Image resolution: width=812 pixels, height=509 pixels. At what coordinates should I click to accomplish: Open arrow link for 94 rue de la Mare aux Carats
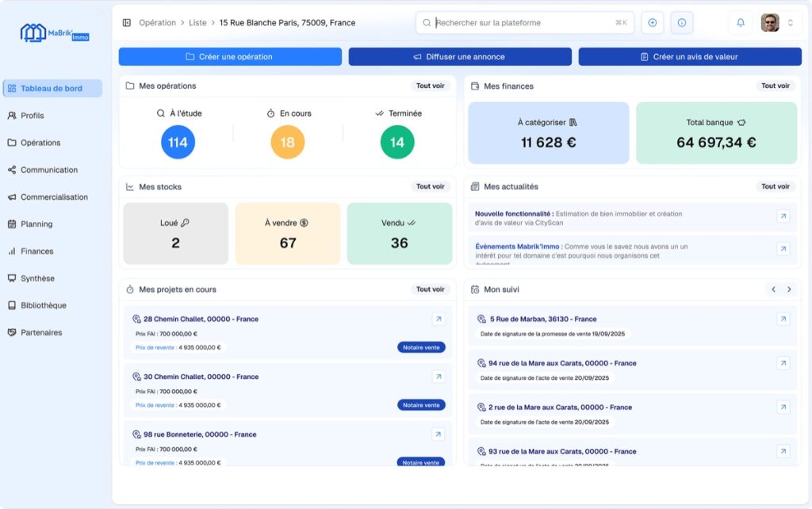point(783,363)
